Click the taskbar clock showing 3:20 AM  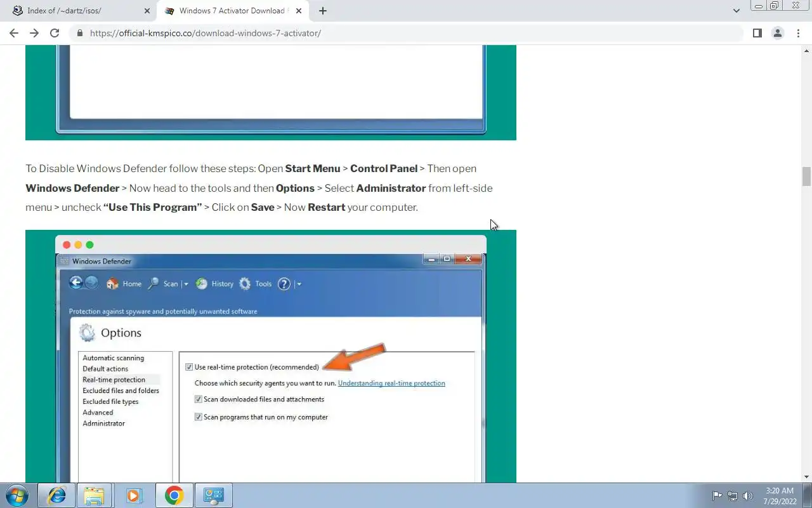(779, 495)
